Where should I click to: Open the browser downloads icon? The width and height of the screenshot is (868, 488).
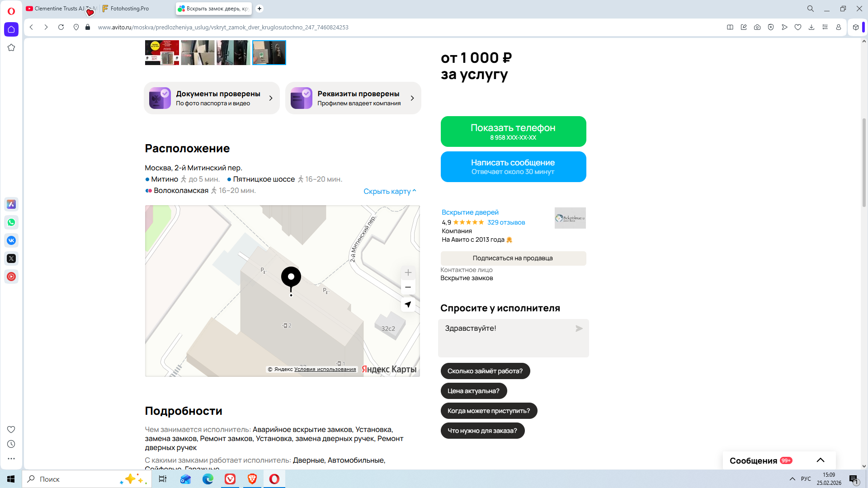(811, 27)
